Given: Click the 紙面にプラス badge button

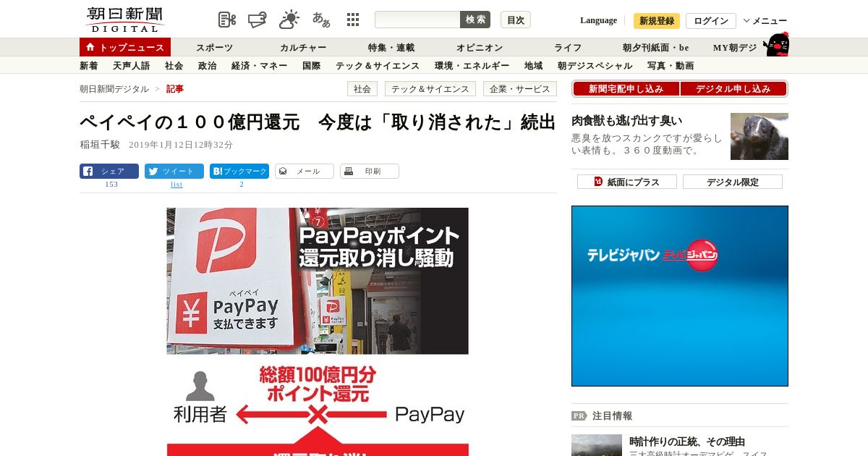Looking at the screenshot, I should [x=627, y=182].
